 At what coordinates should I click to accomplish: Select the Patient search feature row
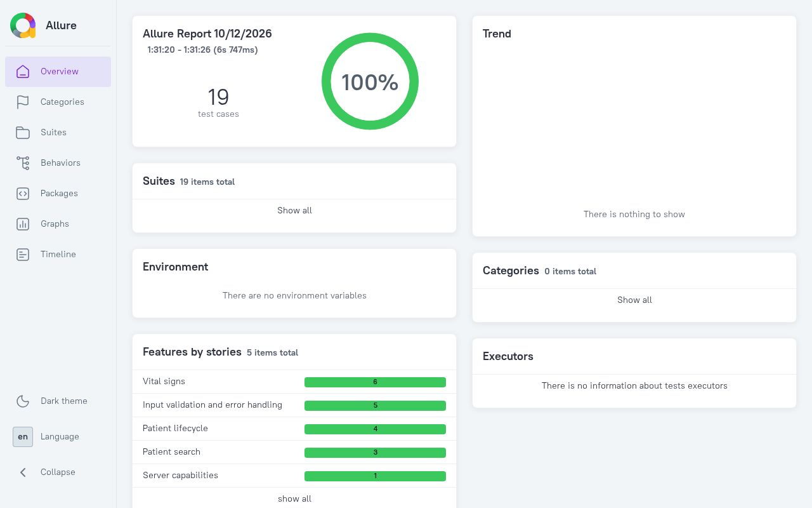(x=294, y=452)
